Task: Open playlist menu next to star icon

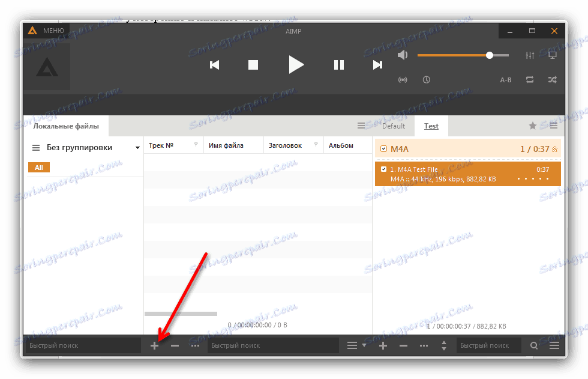Action: pyautogui.click(x=553, y=126)
